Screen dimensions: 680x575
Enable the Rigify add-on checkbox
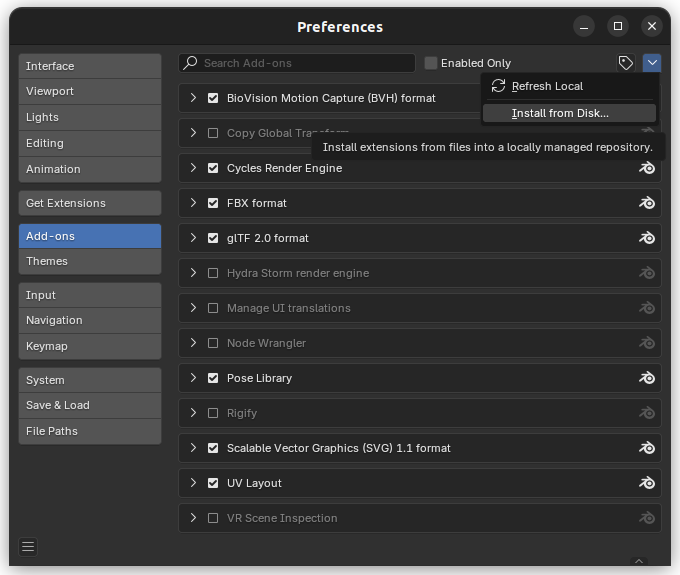pyautogui.click(x=213, y=413)
